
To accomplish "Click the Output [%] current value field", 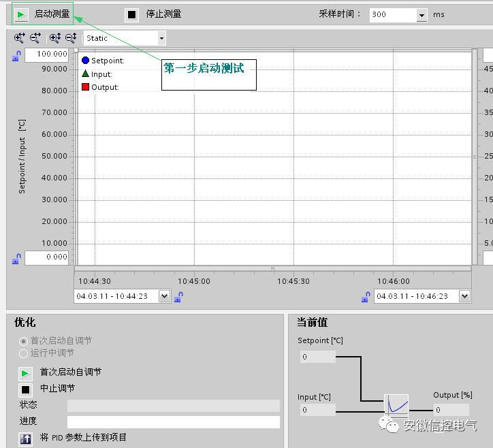I will pos(451,410).
